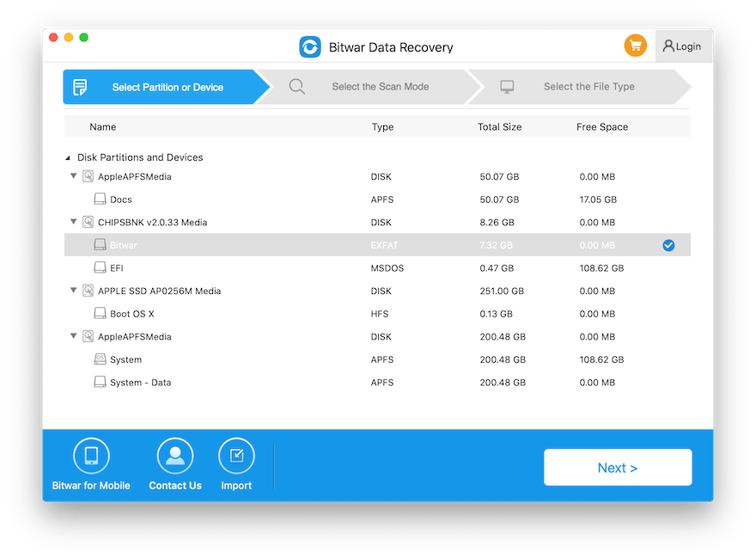
Task: Select the Boot OS X partition name
Action: [x=132, y=314]
